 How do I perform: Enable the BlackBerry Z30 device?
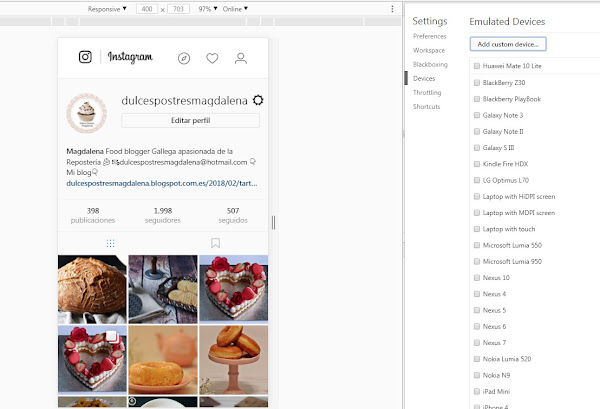(x=477, y=83)
